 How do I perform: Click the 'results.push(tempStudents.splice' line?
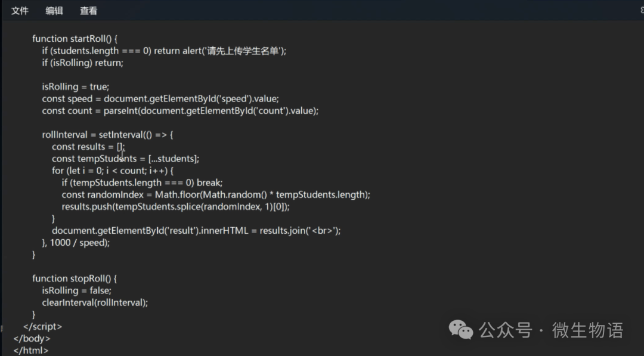[176, 206]
